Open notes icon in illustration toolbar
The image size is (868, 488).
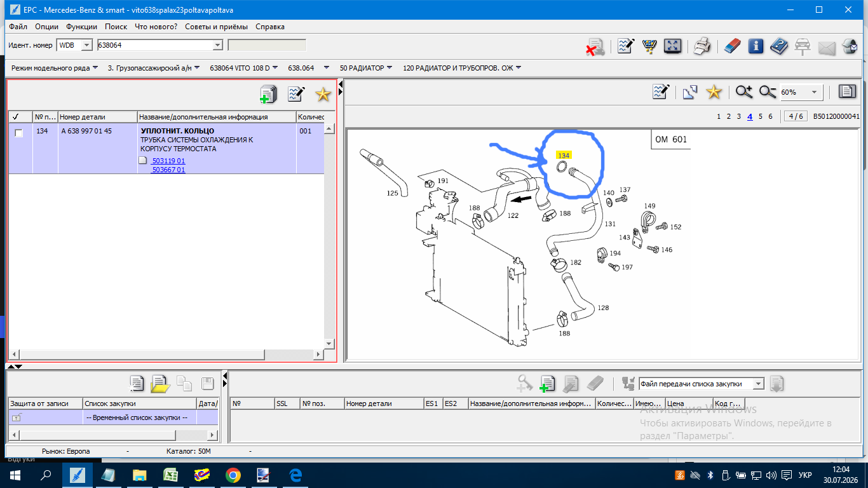pos(661,92)
